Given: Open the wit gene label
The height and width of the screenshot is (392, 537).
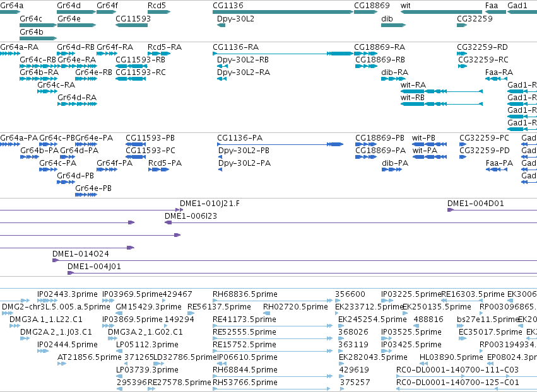Looking at the screenshot, I should tap(406, 6).
